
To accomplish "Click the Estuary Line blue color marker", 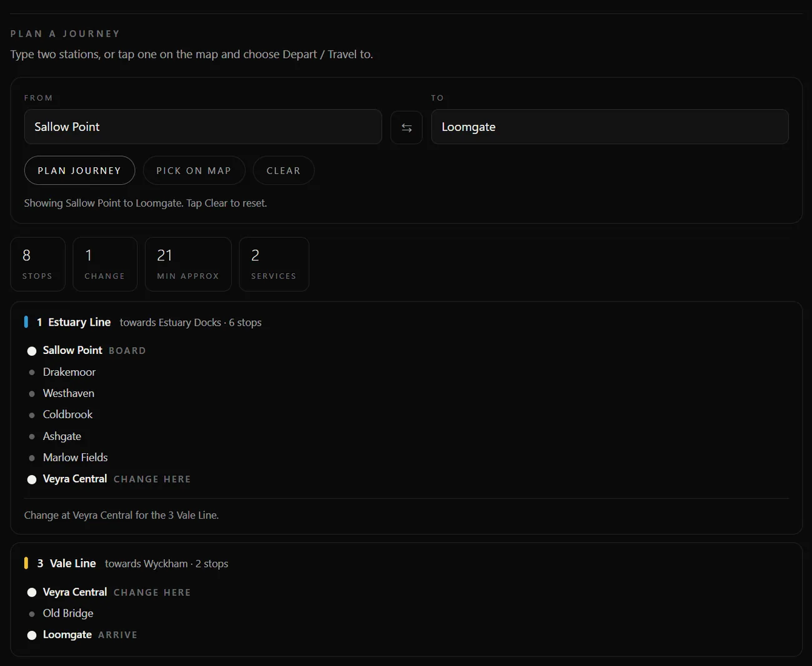I will pos(26,322).
